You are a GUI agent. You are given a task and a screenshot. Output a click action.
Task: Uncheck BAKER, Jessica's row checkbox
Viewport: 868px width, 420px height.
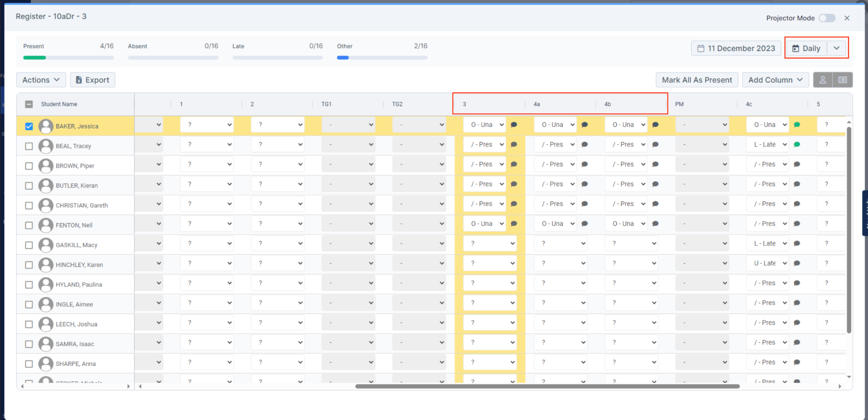[29, 126]
